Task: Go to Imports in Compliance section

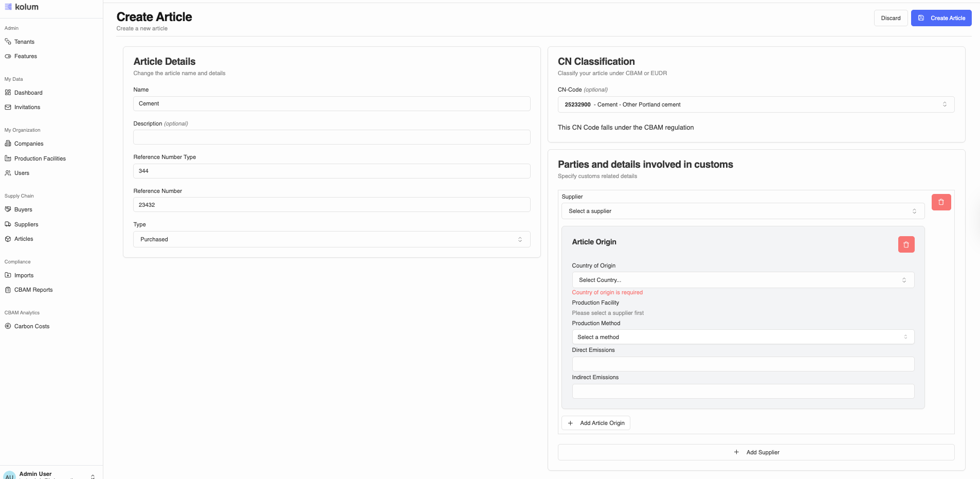Action: pos(24,275)
